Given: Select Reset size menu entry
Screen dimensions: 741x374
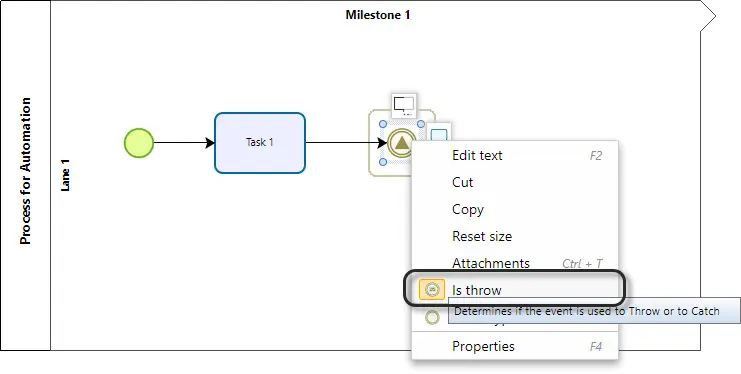Looking at the screenshot, I should [515, 236].
